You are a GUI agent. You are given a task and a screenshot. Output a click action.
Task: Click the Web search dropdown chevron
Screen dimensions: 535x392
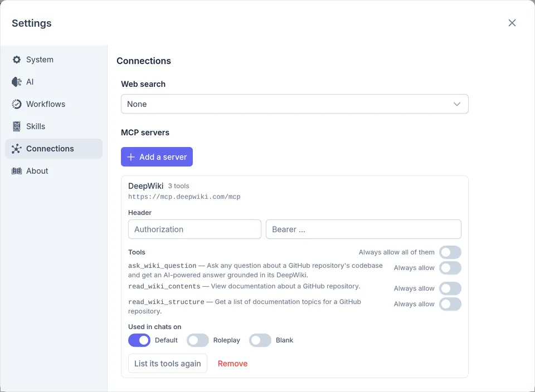point(457,104)
